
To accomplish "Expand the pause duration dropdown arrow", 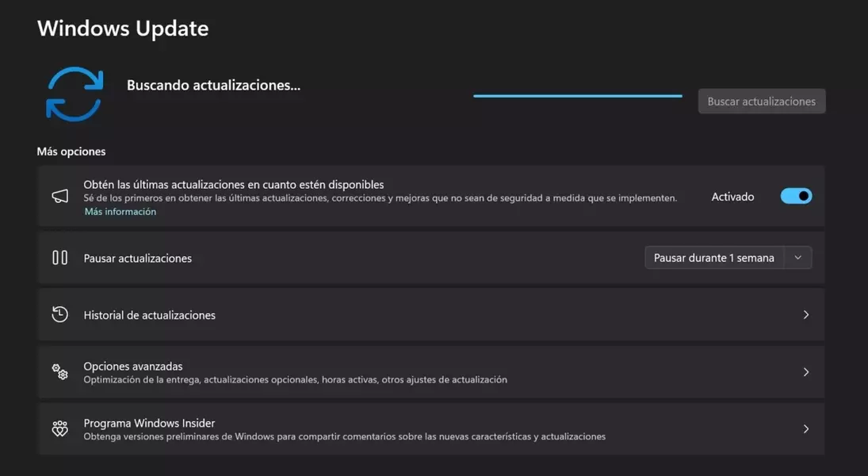I will (x=798, y=258).
